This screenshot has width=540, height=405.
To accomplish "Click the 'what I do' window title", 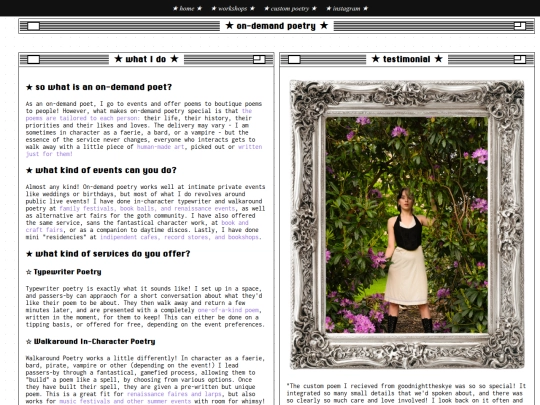I will click(146, 59).
